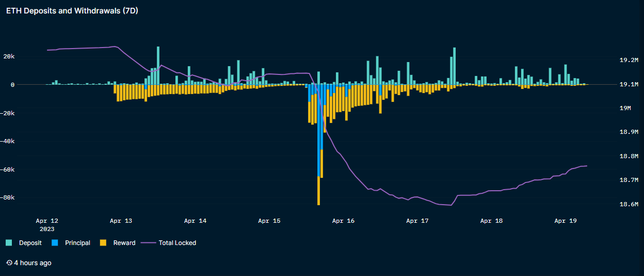The image size is (644, 276).
Task: Click the 18.9M right axis label
Action: [629, 132]
